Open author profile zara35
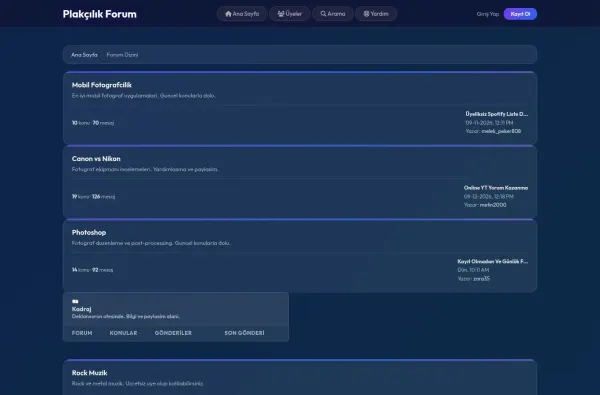The height and width of the screenshot is (395, 600). [481, 279]
